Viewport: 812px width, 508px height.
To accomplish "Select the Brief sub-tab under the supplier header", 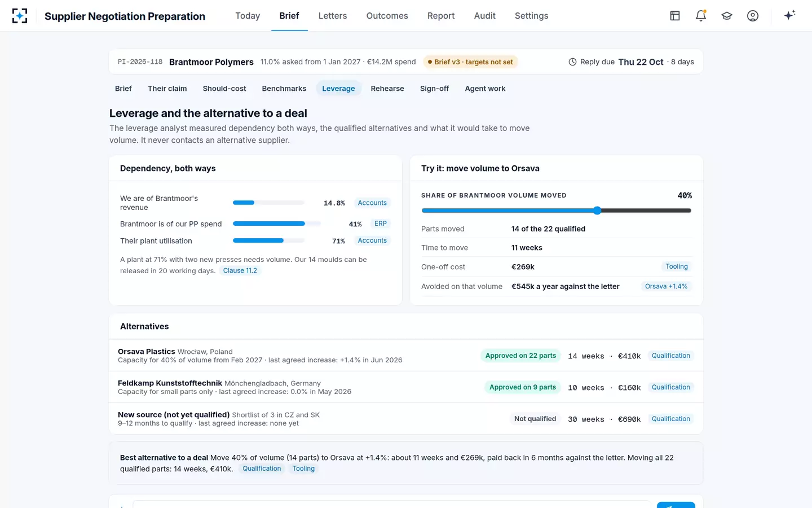I will point(123,89).
